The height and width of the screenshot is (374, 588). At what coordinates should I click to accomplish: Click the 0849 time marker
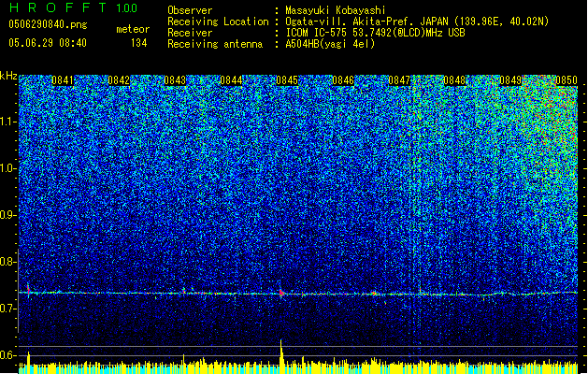[510, 80]
